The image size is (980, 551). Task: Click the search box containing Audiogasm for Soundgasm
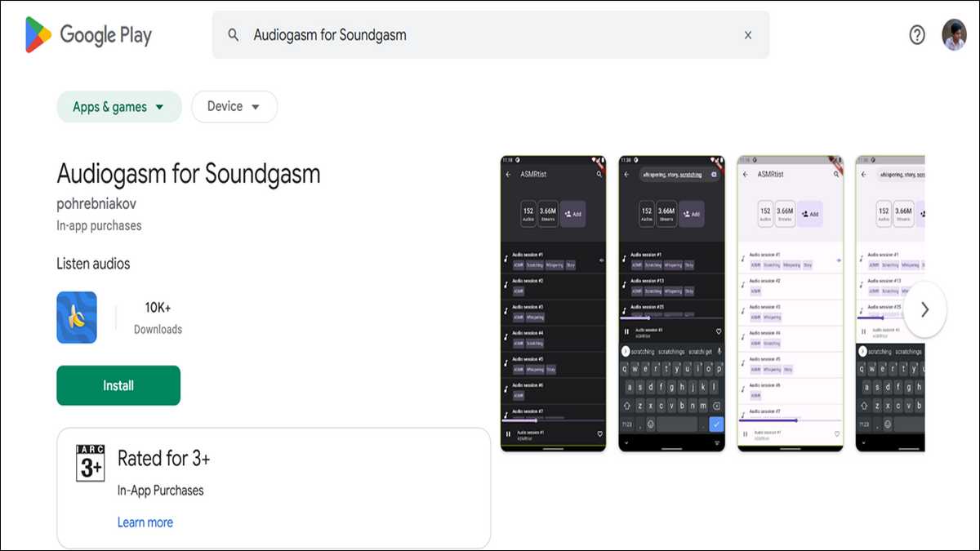click(490, 35)
